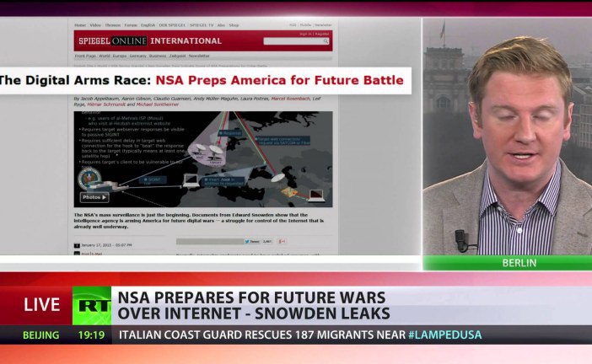The height and width of the screenshot is (364, 592).
Task: Go to the World section
Action: 105,56
